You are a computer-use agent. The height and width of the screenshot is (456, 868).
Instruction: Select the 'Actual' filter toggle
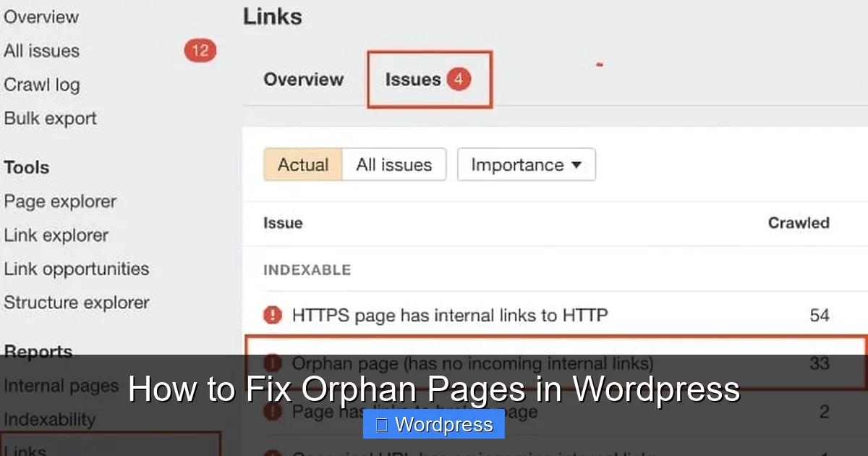[x=303, y=164]
